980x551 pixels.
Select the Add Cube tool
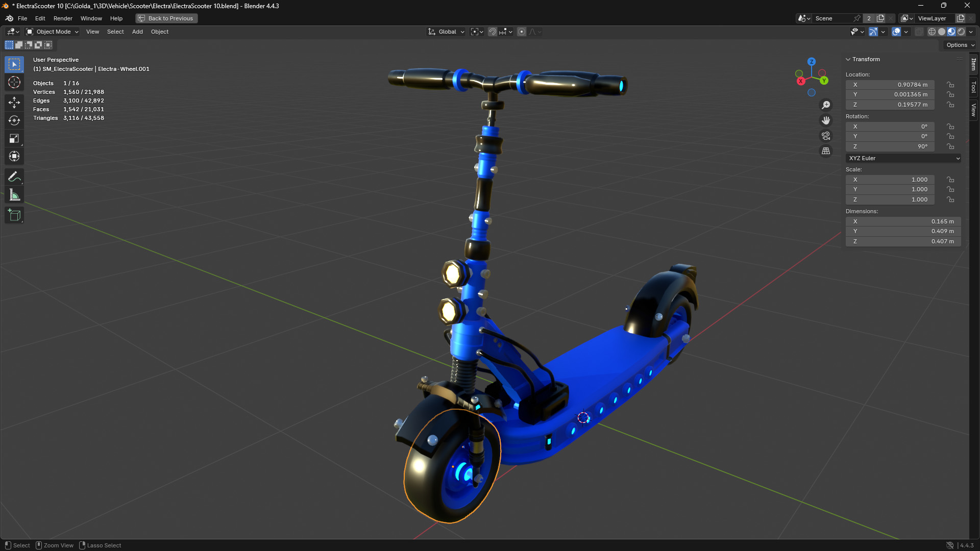tap(14, 215)
